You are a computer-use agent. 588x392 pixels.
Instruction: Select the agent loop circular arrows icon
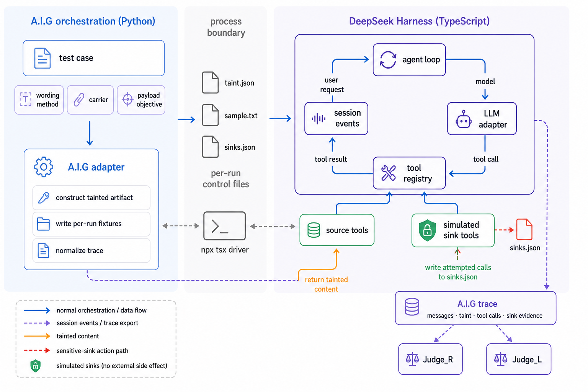coord(388,60)
